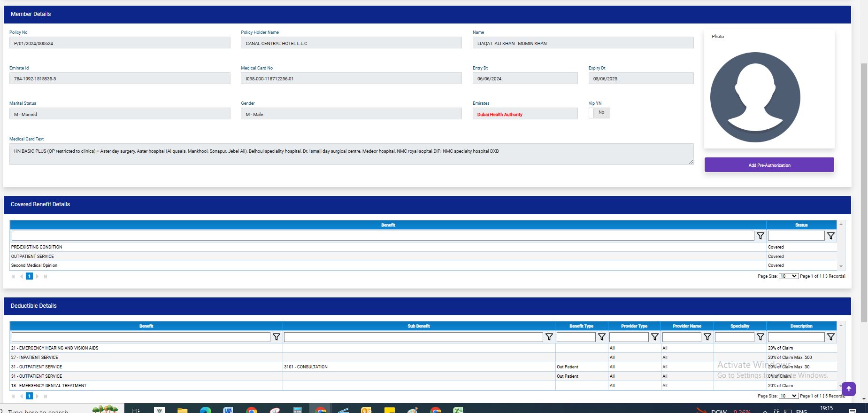
Task: Sort by Description column header in Deductible Details
Action: tap(801, 326)
